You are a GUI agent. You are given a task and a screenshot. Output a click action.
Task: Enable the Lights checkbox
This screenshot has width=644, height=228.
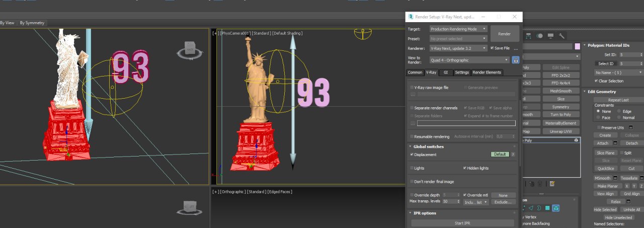pos(412,168)
